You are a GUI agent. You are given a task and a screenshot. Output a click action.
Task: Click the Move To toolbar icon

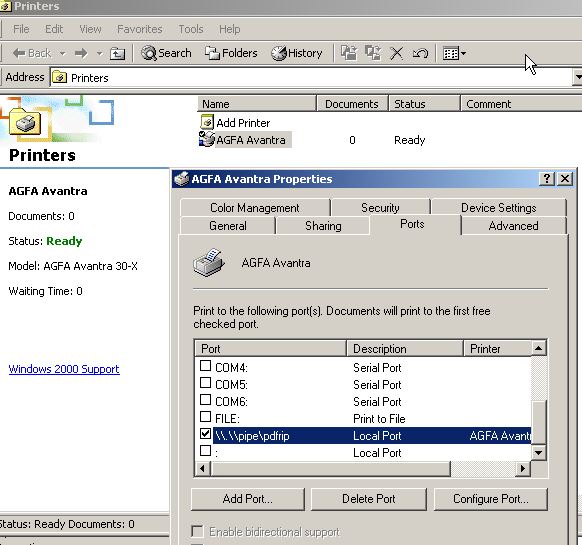(349, 53)
